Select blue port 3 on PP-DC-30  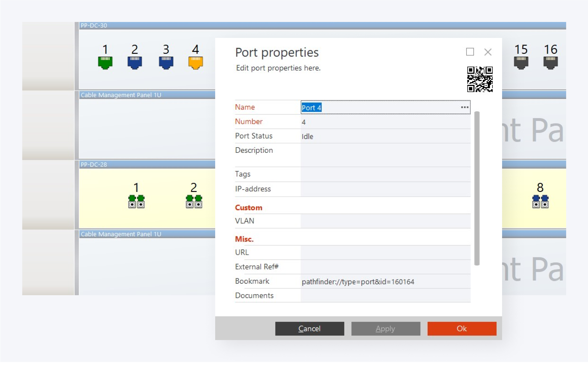166,63
